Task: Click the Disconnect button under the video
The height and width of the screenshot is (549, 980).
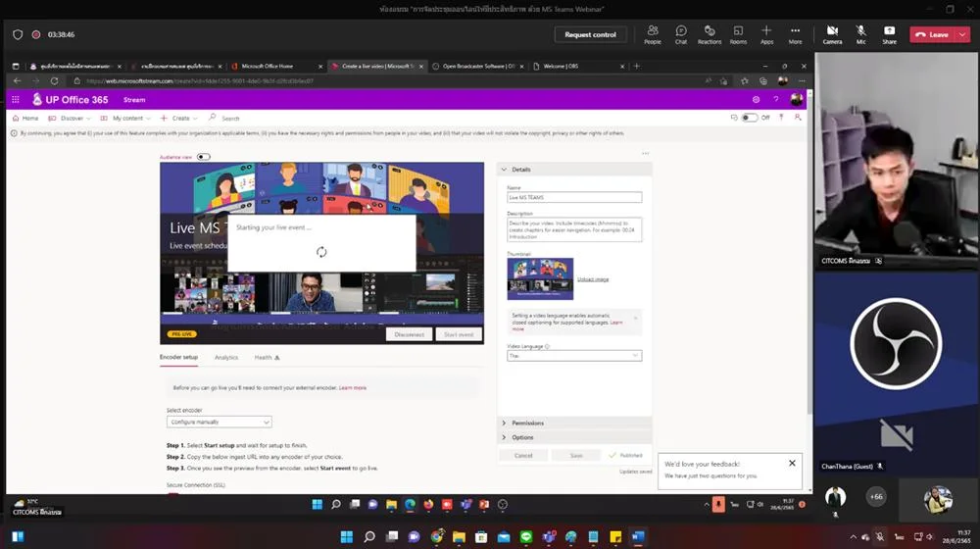Action: pos(410,334)
